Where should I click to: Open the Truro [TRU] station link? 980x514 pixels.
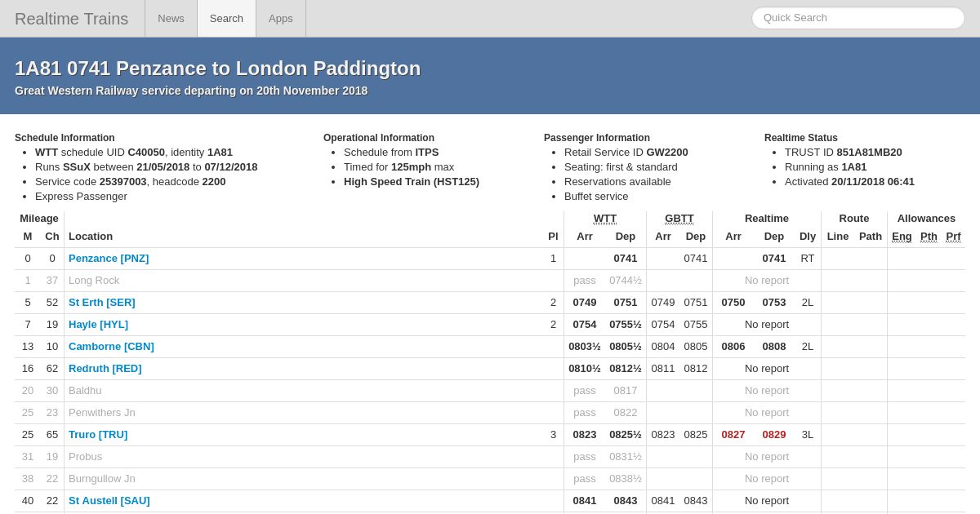(x=98, y=435)
